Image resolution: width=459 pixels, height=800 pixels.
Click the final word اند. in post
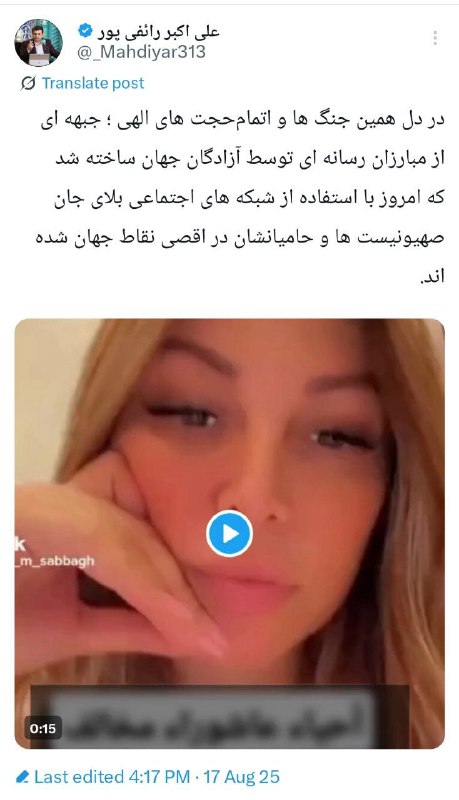pyautogui.click(x=431, y=277)
